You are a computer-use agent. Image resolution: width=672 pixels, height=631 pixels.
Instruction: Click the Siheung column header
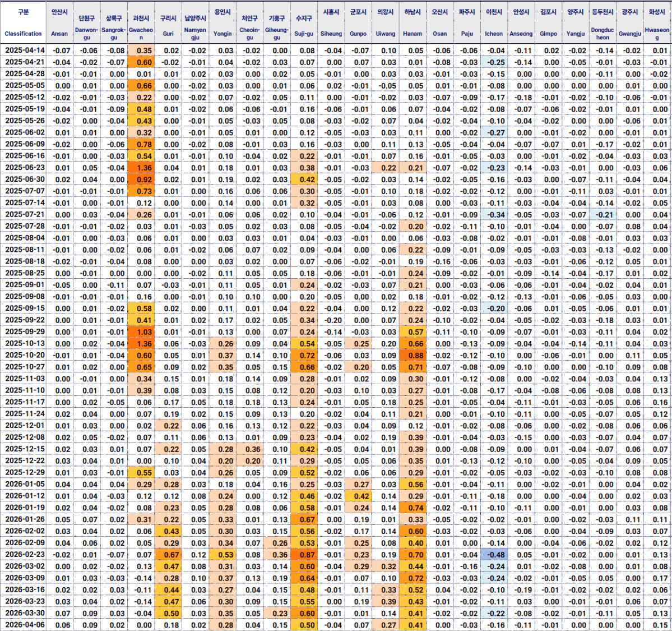point(331,22)
